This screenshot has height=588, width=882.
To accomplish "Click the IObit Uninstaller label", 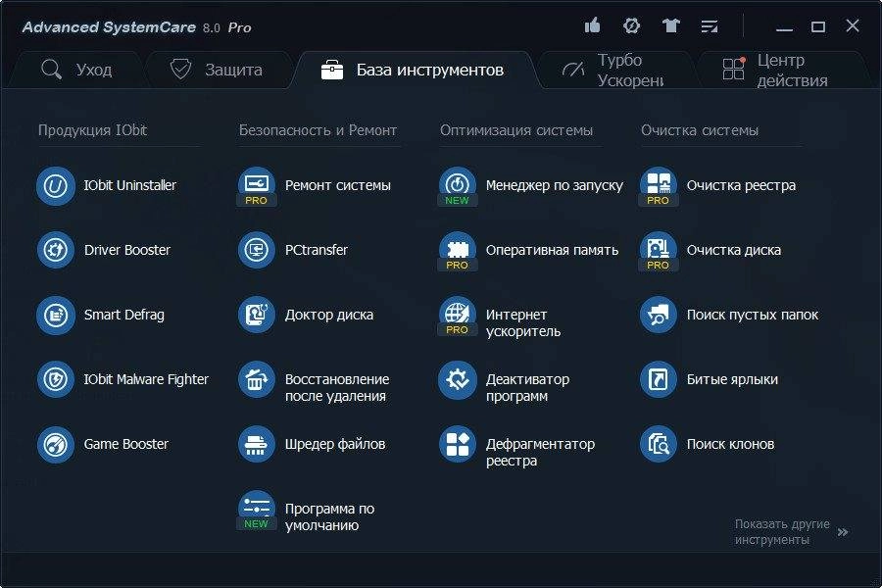I will tap(130, 185).
